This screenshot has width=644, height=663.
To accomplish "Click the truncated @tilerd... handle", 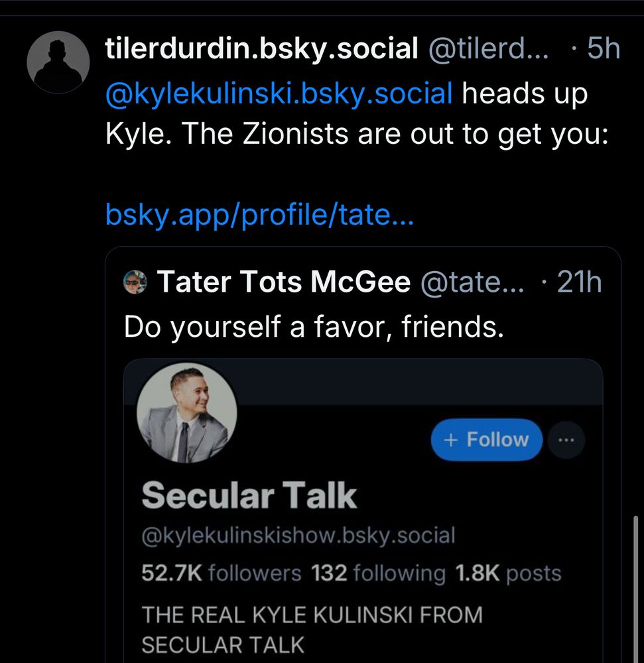I will coord(489,48).
